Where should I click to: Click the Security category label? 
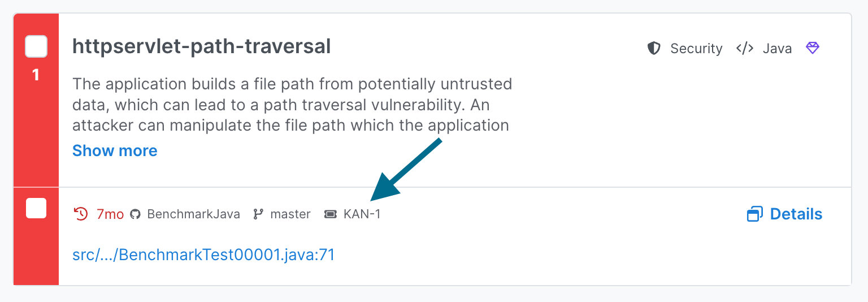point(696,49)
